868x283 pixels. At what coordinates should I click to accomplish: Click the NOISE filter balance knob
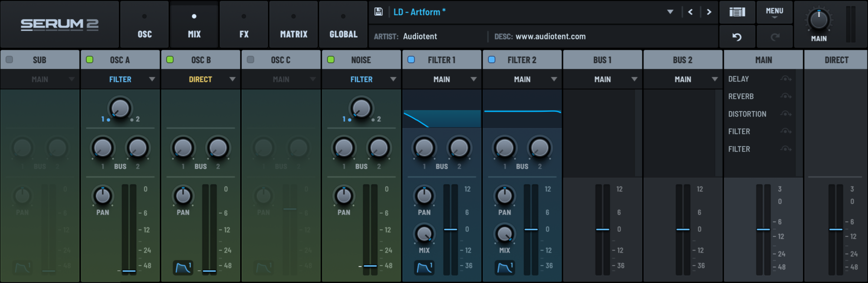coord(361,108)
